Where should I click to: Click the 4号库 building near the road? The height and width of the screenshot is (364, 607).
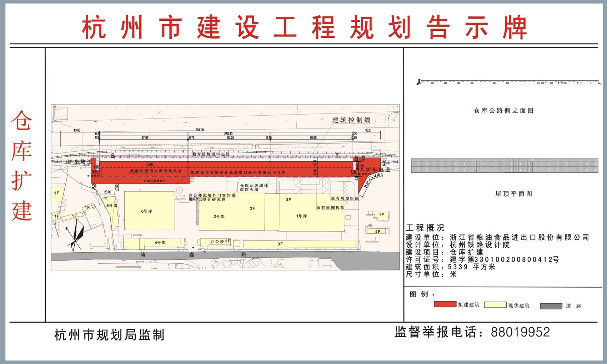160,243
